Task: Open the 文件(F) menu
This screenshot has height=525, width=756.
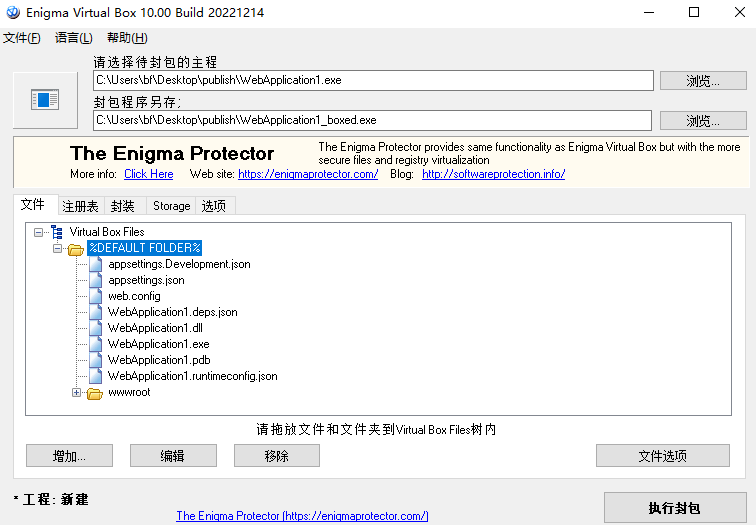Action: pyautogui.click(x=22, y=38)
